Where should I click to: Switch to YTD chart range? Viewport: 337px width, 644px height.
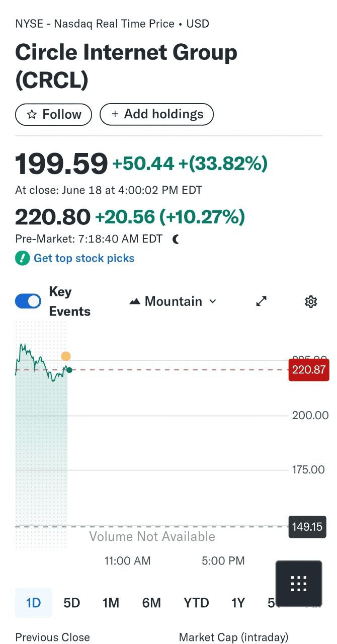(196, 603)
